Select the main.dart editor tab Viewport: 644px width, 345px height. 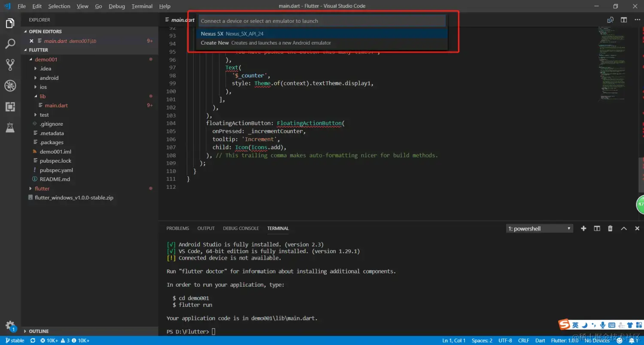179,20
